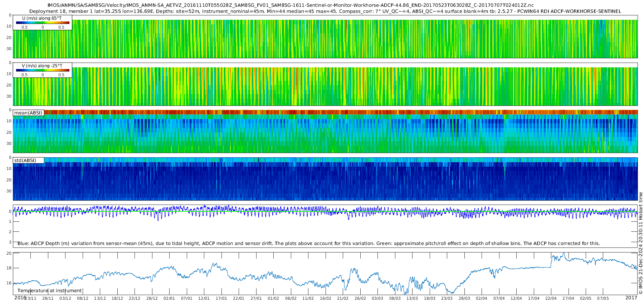Screen dimensions: 644x304
Task: Select the 21/02 date on time axis
Action: point(343,298)
